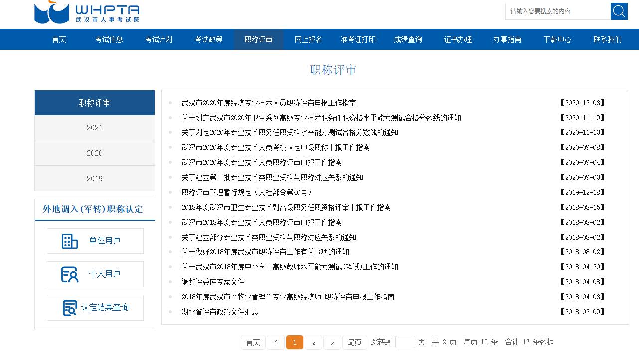Click the magnifier search button

(x=619, y=11)
